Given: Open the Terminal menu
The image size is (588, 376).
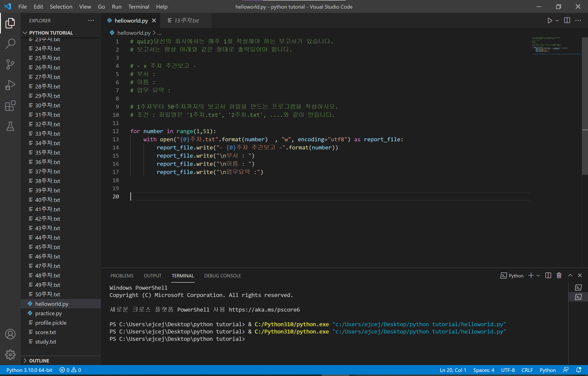Looking at the screenshot, I should (x=139, y=7).
